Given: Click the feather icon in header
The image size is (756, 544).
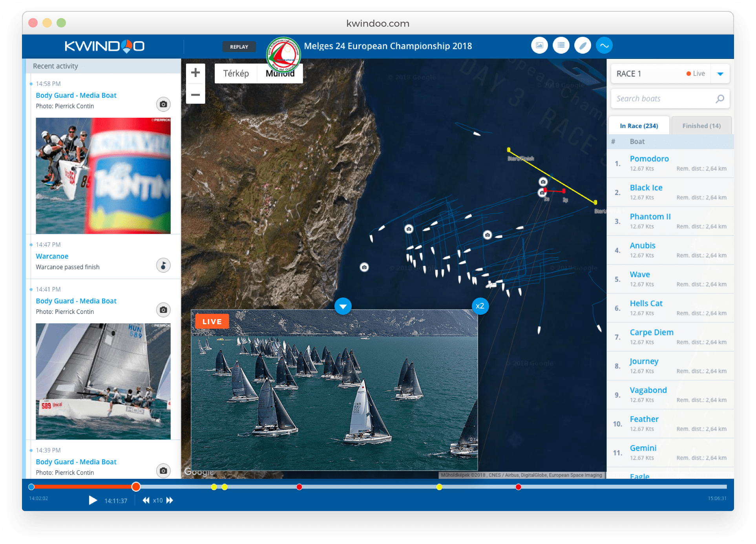Looking at the screenshot, I should (583, 46).
